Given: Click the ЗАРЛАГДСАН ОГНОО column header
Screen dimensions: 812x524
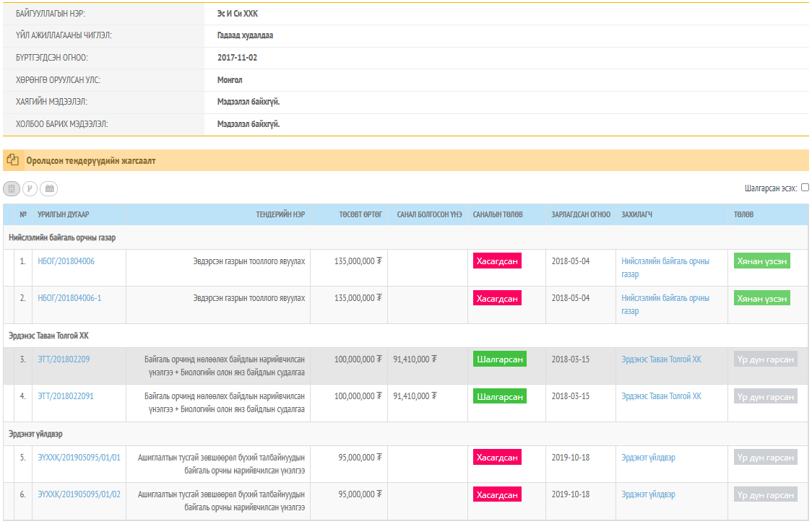Looking at the screenshot, I should tap(580, 214).
